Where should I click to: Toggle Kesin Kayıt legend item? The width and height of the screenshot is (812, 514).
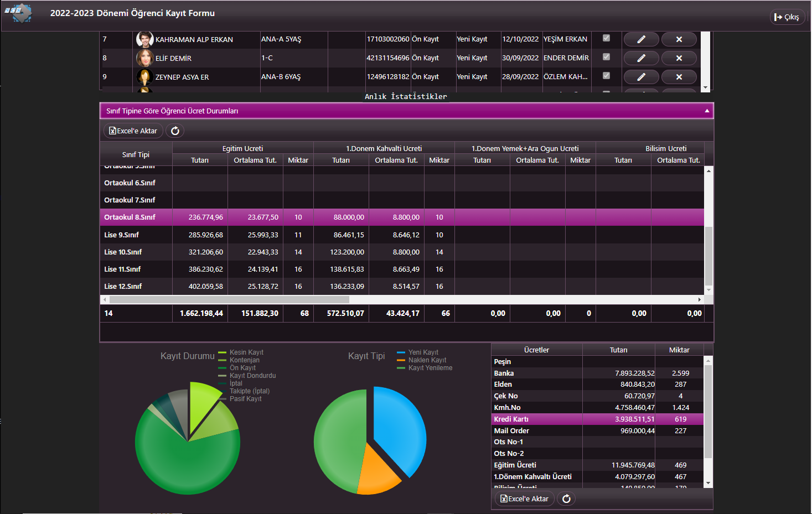click(241, 352)
